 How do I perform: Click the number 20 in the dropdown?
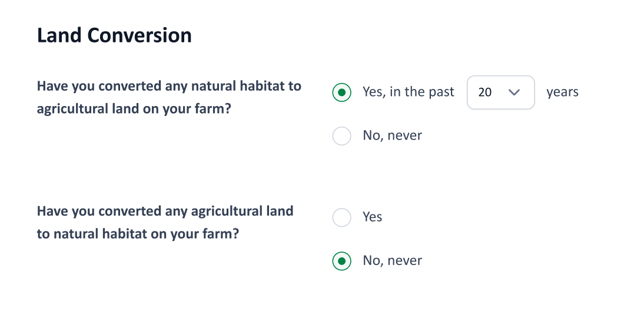pyautogui.click(x=485, y=92)
